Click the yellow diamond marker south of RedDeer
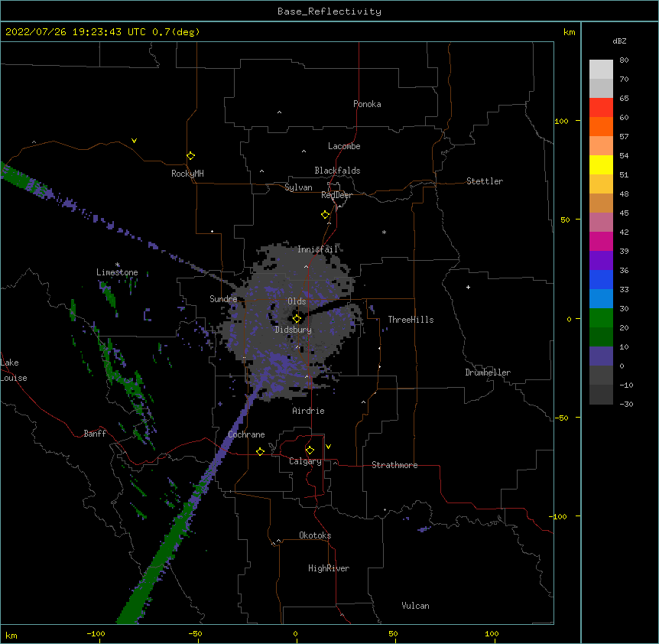The image size is (659, 644). pos(325,214)
